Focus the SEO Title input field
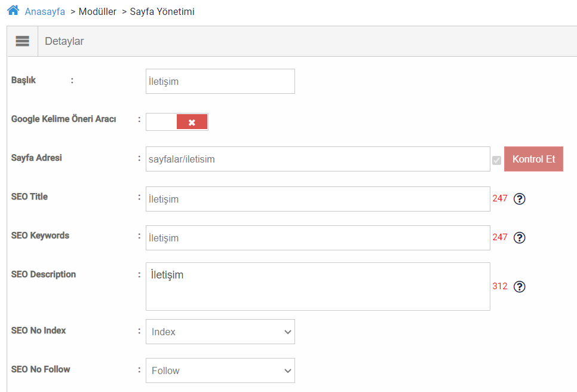The height and width of the screenshot is (392, 577). pyautogui.click(x=317, y=199)
